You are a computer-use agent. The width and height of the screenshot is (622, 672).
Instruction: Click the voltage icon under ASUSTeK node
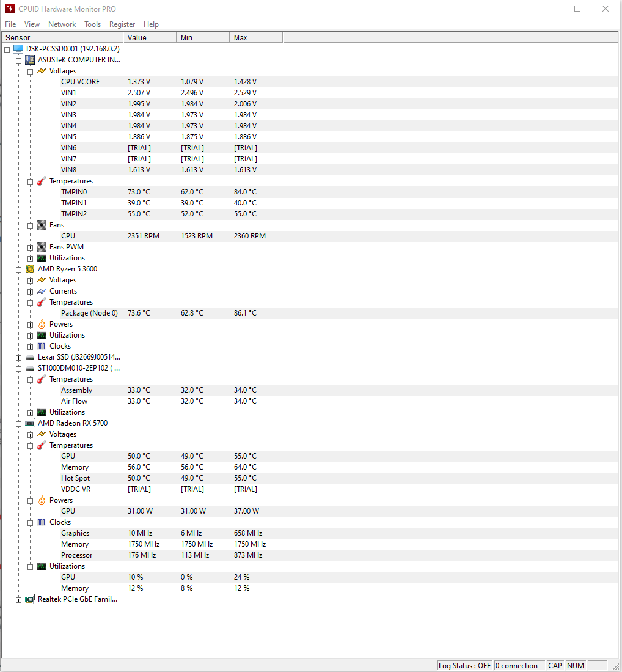tap(42, 71)
